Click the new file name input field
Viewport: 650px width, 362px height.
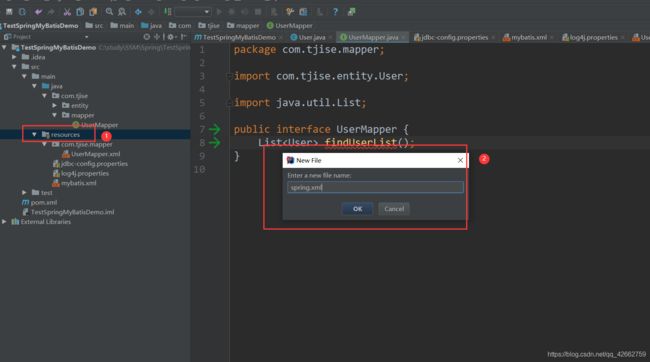[x=375, y=187]
